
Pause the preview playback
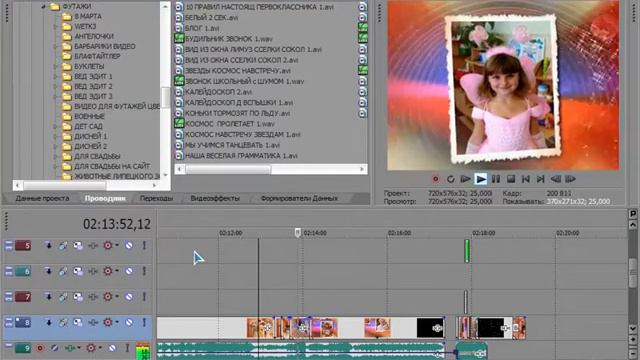[496, 179]
